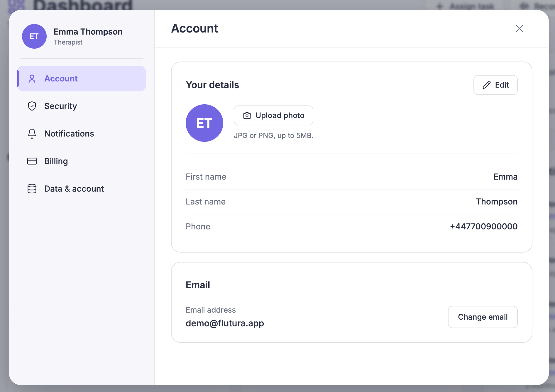The height and width of the screenshot is (392, 555).
Task: Click the Your details heading
Action: (212, 85)
